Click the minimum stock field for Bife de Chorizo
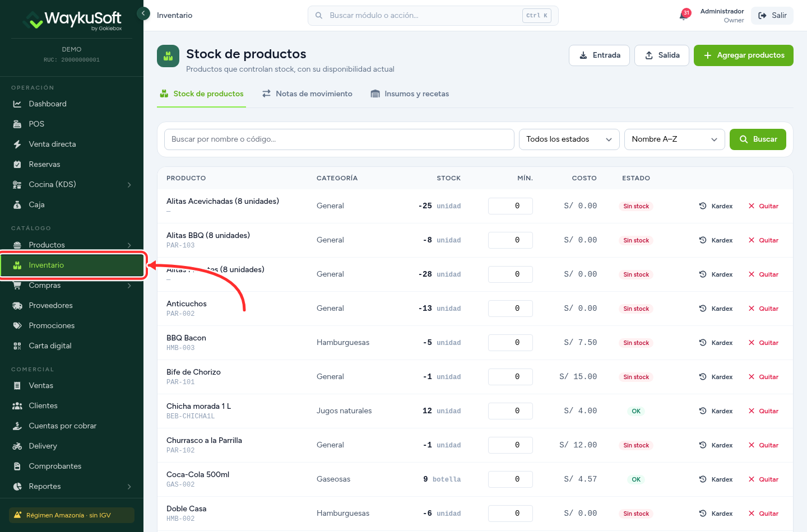The image size is (807, 532). (x=511, y=377)
